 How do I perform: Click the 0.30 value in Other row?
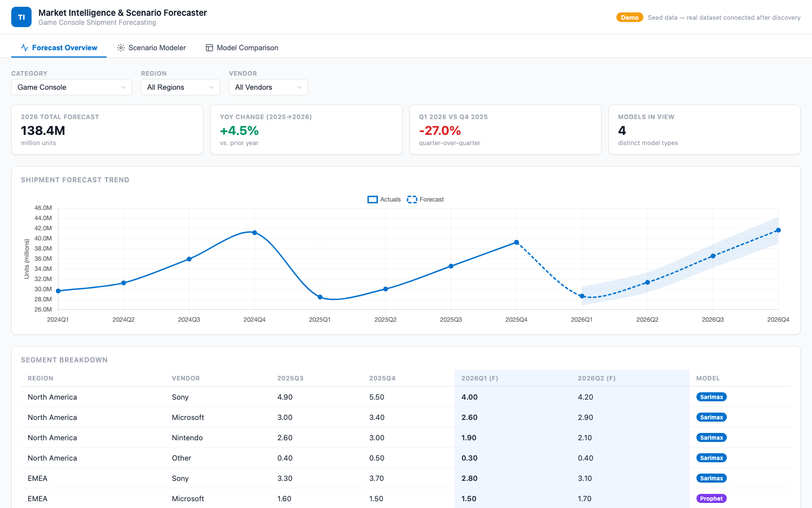pos(470,458)
